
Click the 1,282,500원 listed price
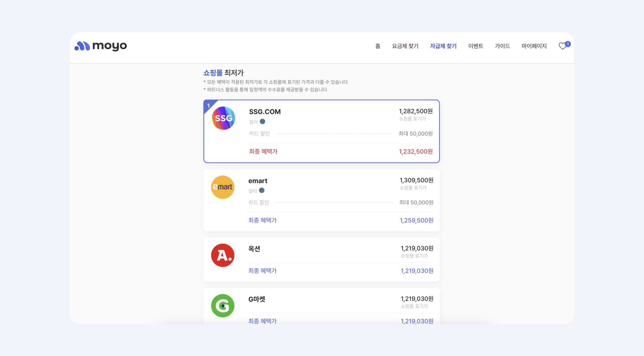coord(416,111)
